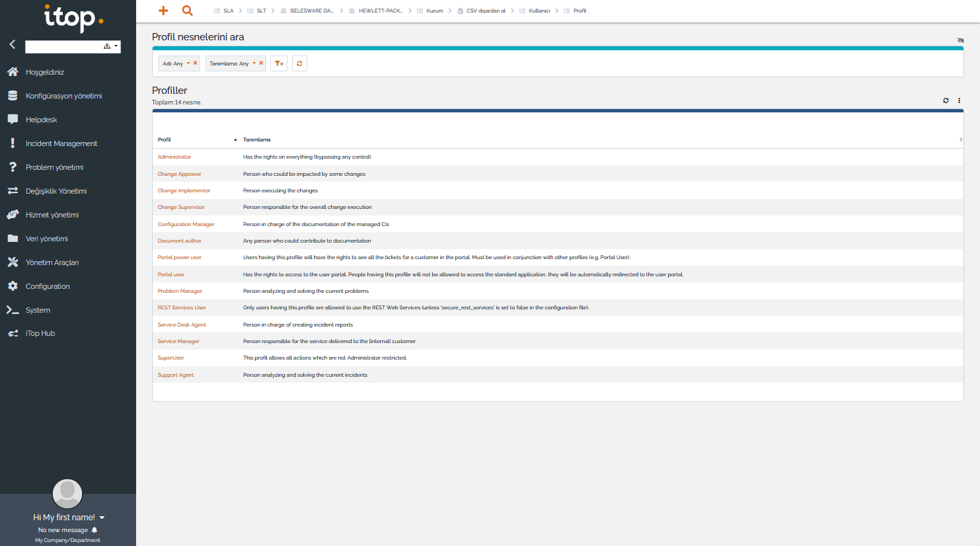The width and height of the screenshot is (980, 546).
Task: Select Incident Management menu item
Action: 61,143
